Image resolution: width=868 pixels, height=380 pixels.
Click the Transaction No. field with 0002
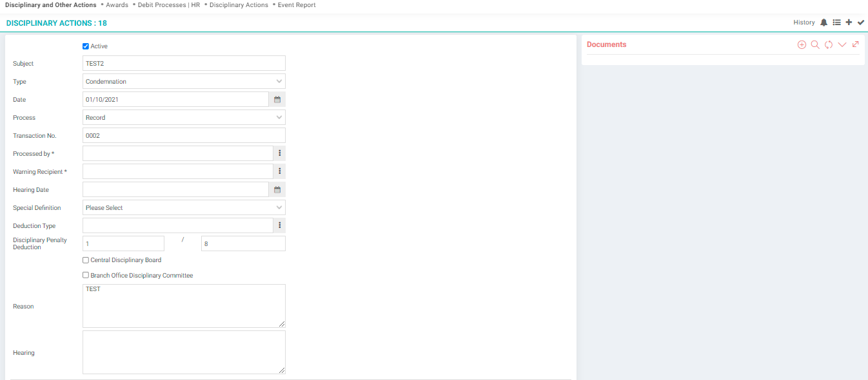click(x=184, y=135)
